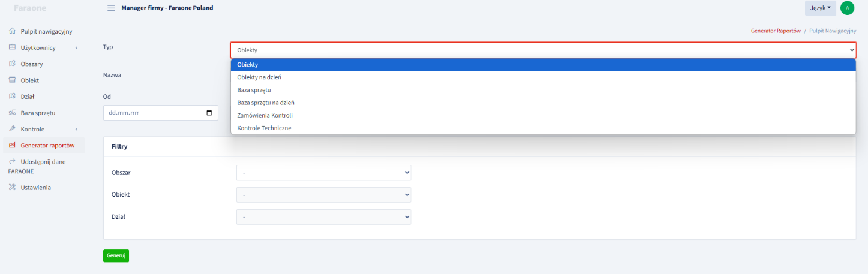Viewport: 868px width, 274px height.
Task: Click the Obszary map icon
Action: 12,64
